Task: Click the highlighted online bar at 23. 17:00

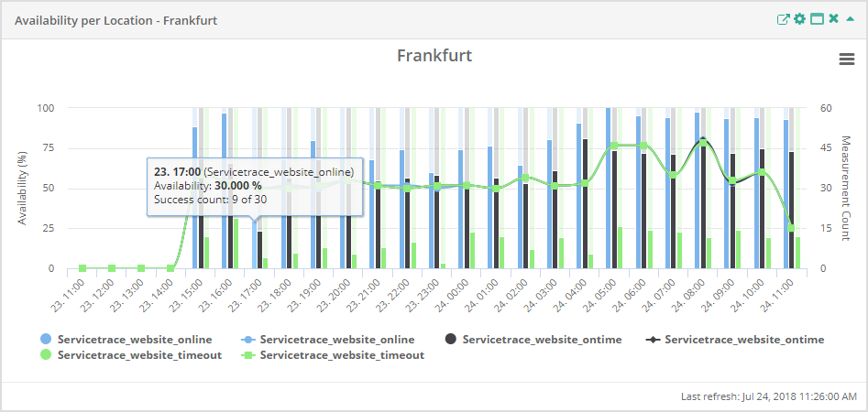Action: click(x=254, y=244)
